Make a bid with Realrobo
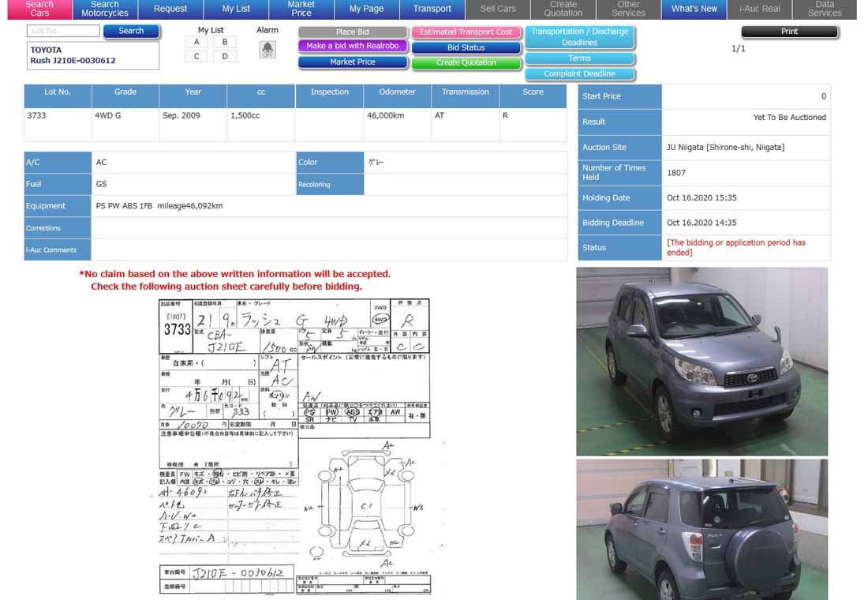Viewport: 868px width, 600px height. (352, 46)
